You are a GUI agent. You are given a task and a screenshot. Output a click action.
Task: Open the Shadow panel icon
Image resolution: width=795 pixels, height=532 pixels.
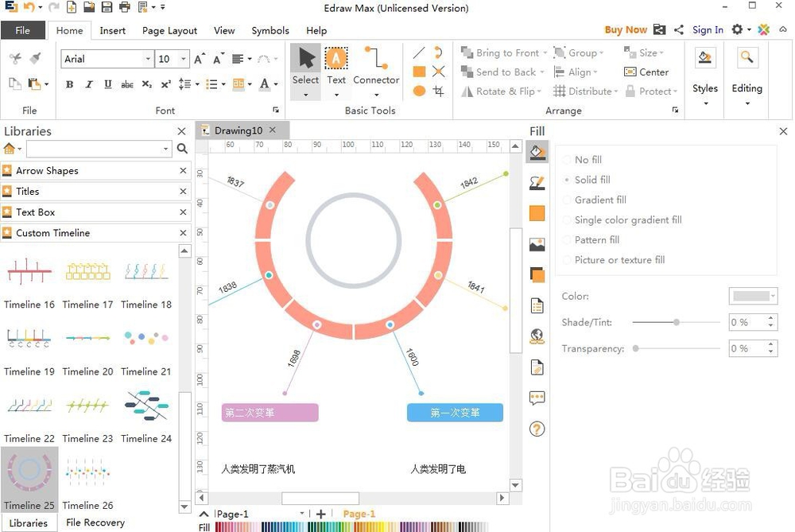pyautogui.click(x=537, y=275)
